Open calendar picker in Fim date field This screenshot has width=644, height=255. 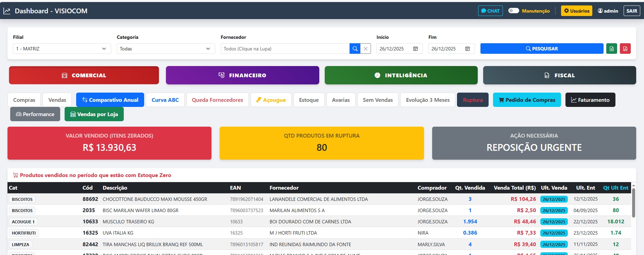click(x=467, y=49)
